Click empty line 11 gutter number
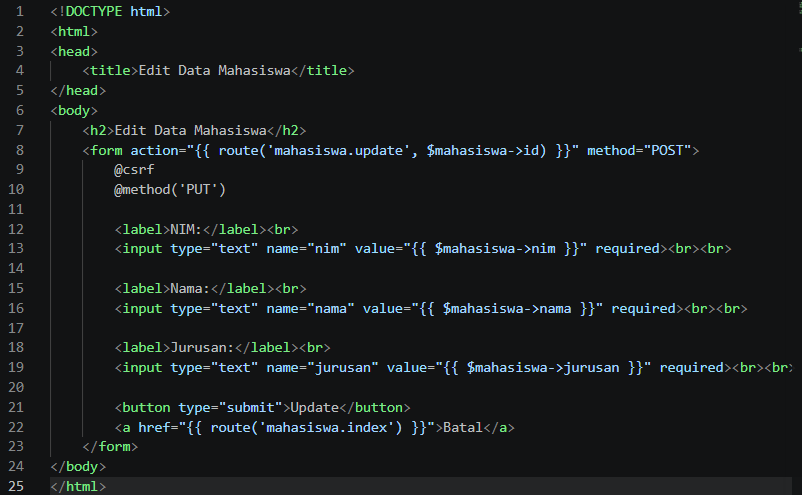802x495 pixels. pos(16,209)
